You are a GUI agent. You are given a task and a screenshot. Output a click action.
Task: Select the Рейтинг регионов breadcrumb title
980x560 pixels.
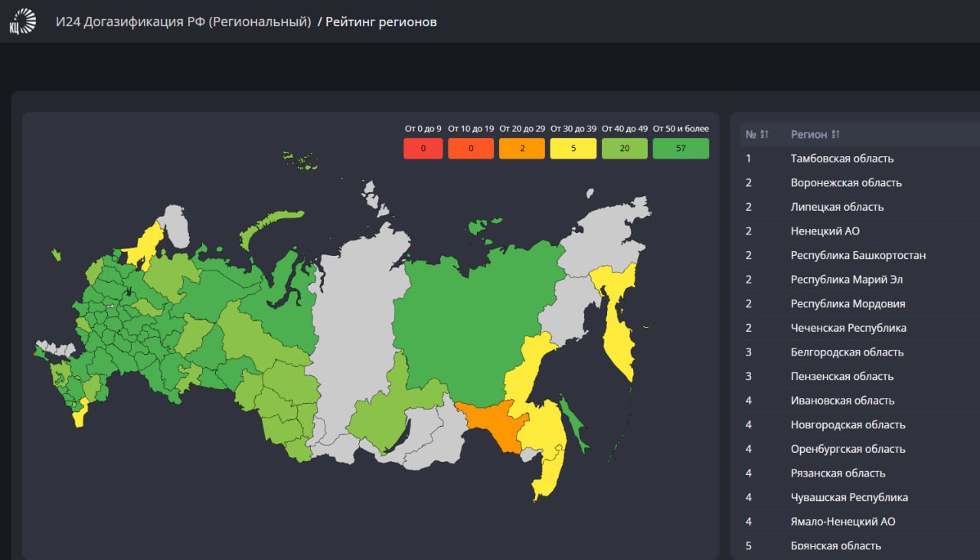coord(381,21)
